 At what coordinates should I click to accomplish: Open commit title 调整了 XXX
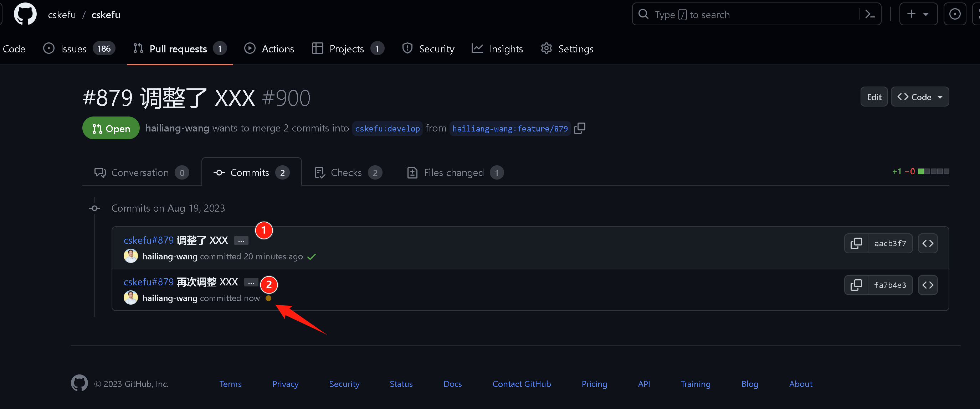tap(202, 240)
